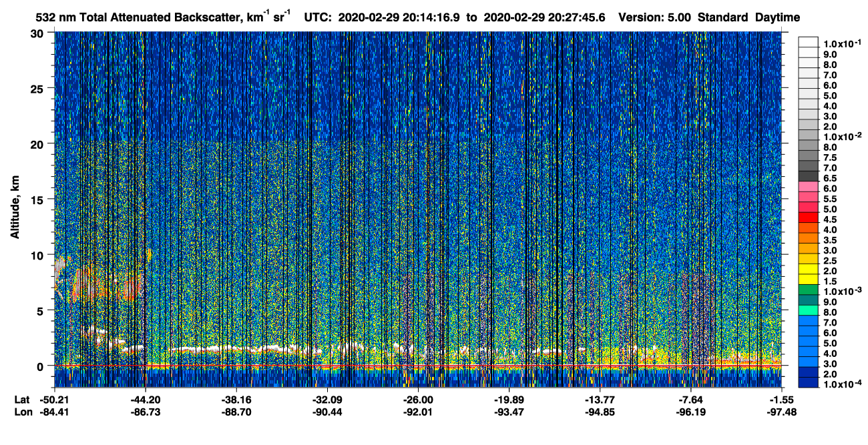This screenshot has width=868, height=445.
Task: Click the latitude label -26.00
Action: click(418, 400)
